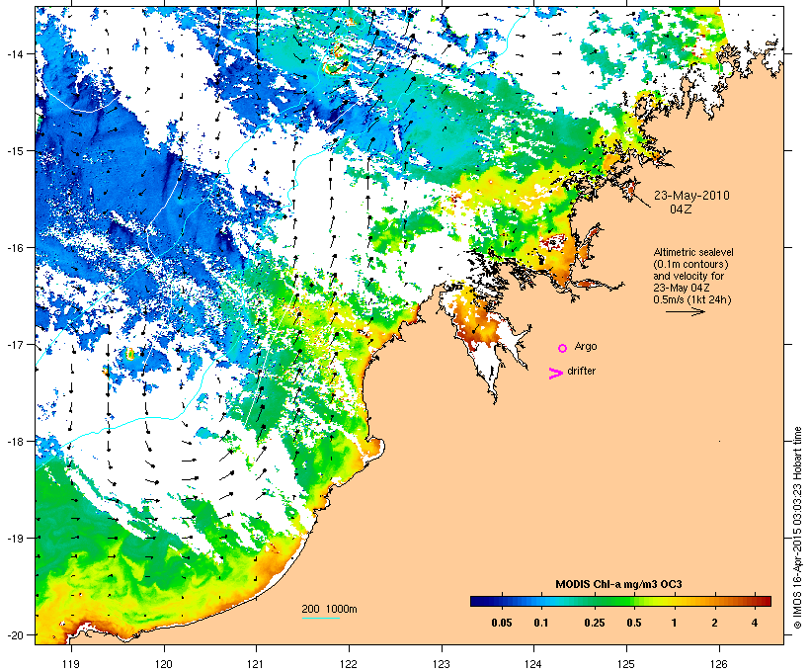This screenshot has height=672, width=810.
Task: Click the '(0.1m contours)' caption line
Action: tap(690, 264)
